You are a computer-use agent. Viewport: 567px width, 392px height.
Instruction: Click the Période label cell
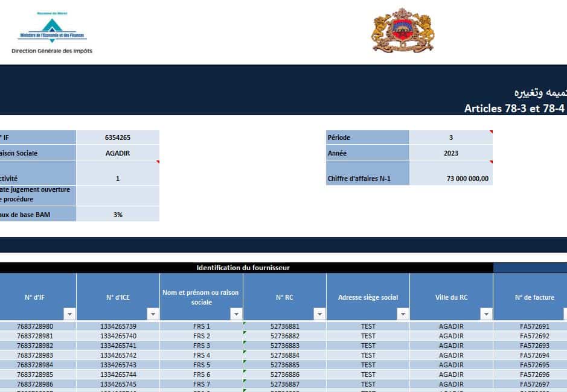(x=367, y=138)
